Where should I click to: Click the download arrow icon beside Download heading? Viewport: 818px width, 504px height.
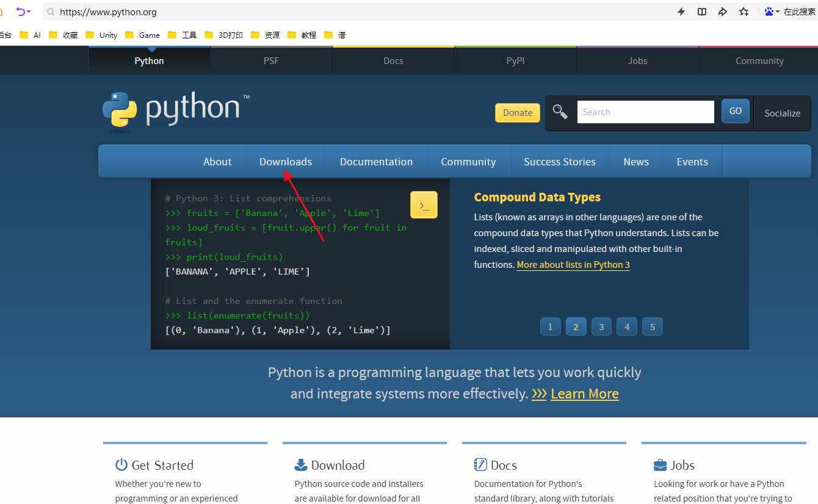301,465
